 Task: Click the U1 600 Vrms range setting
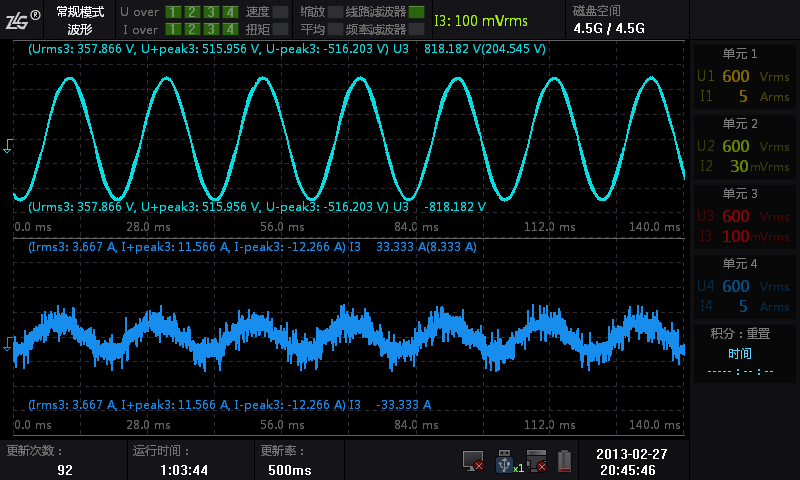(743, 77)
